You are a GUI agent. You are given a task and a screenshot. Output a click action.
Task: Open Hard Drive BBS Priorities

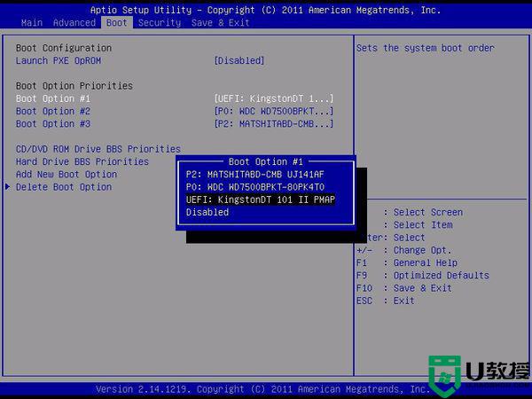pyautogui.click(x=82, y=161)
